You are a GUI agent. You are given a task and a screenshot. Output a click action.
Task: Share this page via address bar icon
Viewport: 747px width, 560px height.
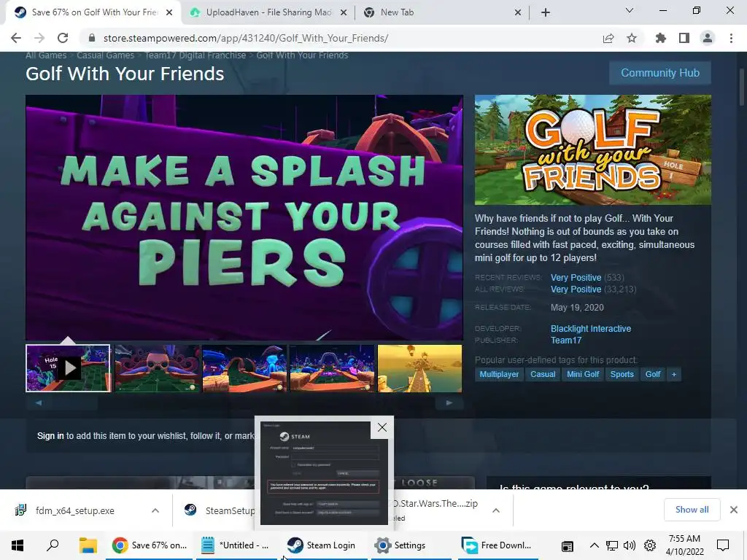608,38
